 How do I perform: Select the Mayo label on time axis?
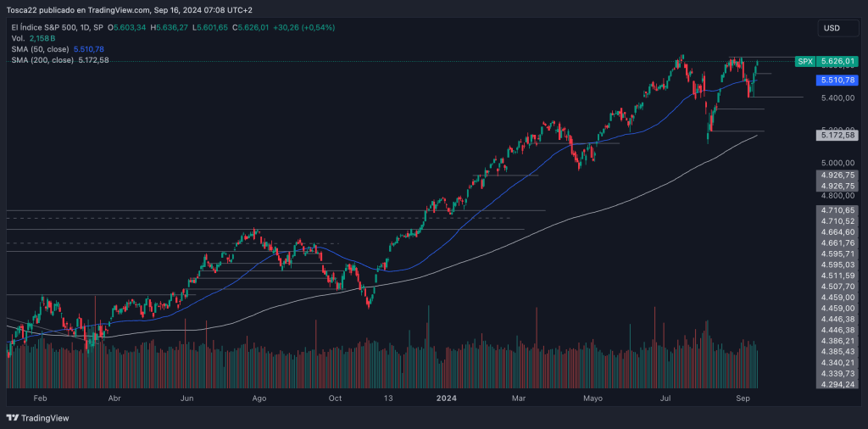tap(593, 397)
